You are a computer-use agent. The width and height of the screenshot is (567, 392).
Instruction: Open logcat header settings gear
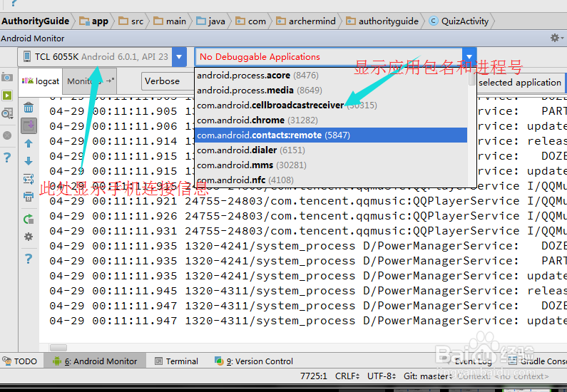click(x=29, y=237)
